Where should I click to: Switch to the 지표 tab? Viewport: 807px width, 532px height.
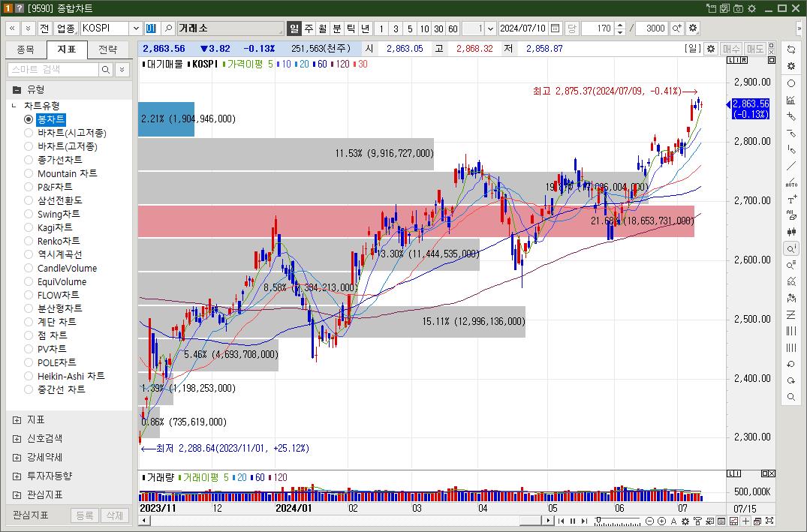click(x=66, y=50)
